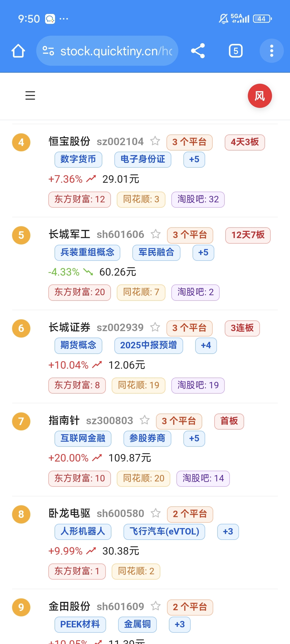Open the three-dot browser menu
290x644 pixels.
click(271, 51)
